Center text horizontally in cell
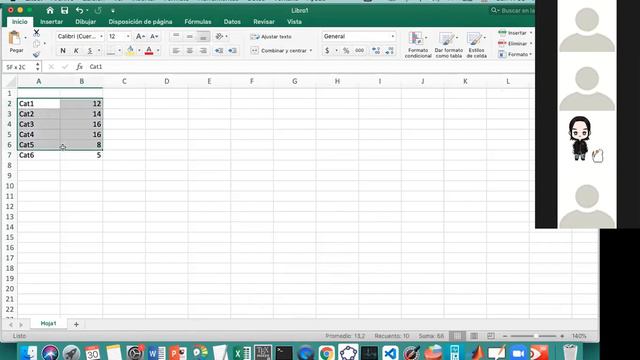 pos(189,51)
